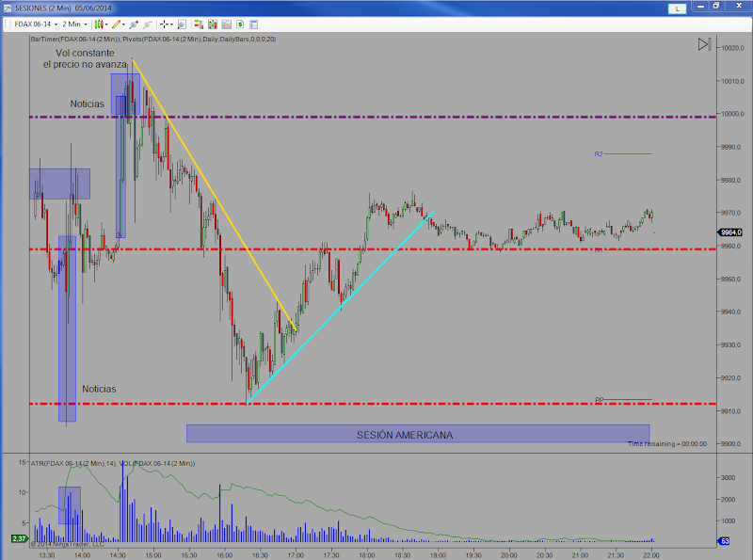This screenshot has width=753, height=560.
Task: Select the purple dashed line at 10000
Action: click(373, 117)
